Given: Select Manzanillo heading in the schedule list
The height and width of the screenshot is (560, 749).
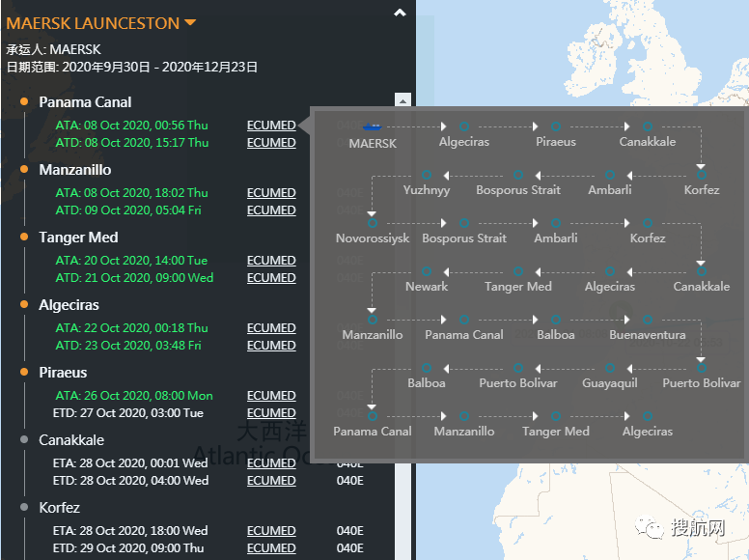Looking at the screenshot, I should (x=75, y=170).
